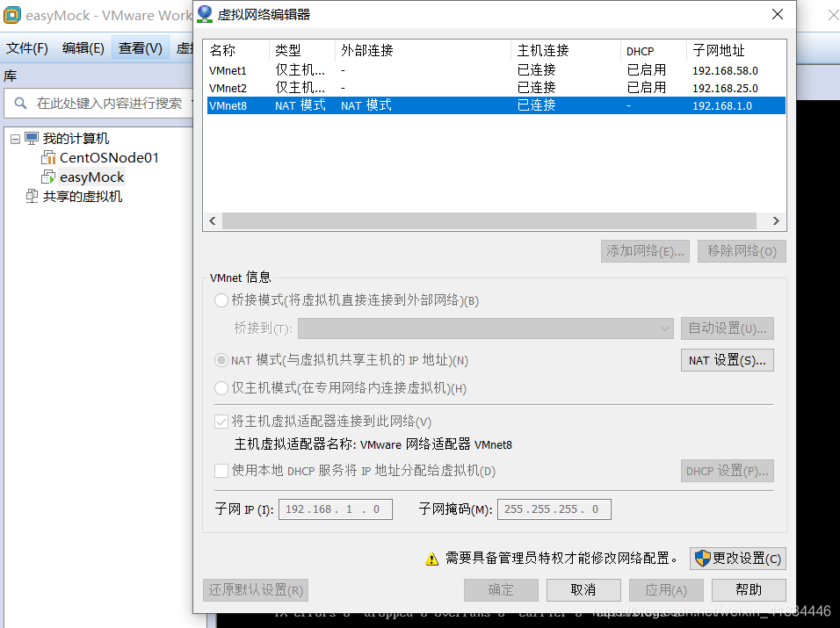Close the Virtual Network Editor dialog

tap(778, 14)
